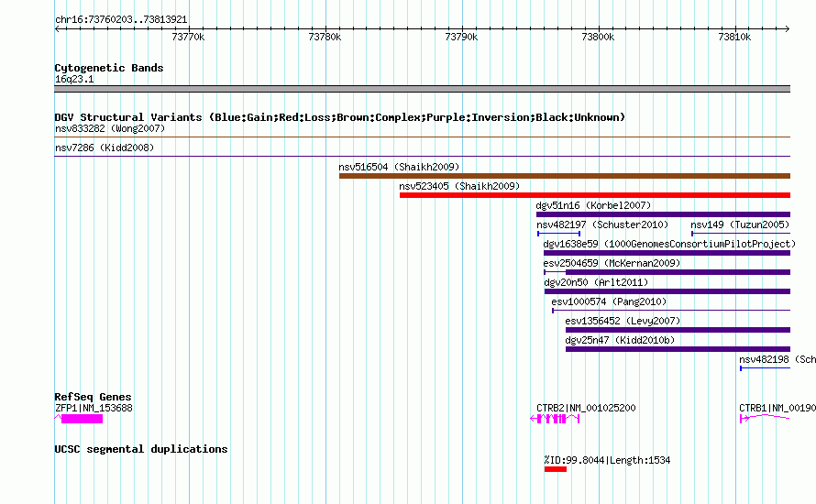
Task: Click the CTRB1 gene model glyph
Action: (765, 418)
